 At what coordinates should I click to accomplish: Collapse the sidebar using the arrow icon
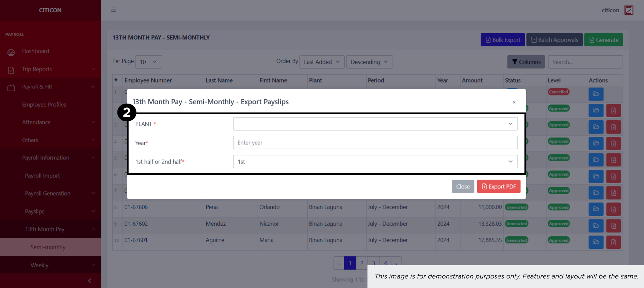90,281
